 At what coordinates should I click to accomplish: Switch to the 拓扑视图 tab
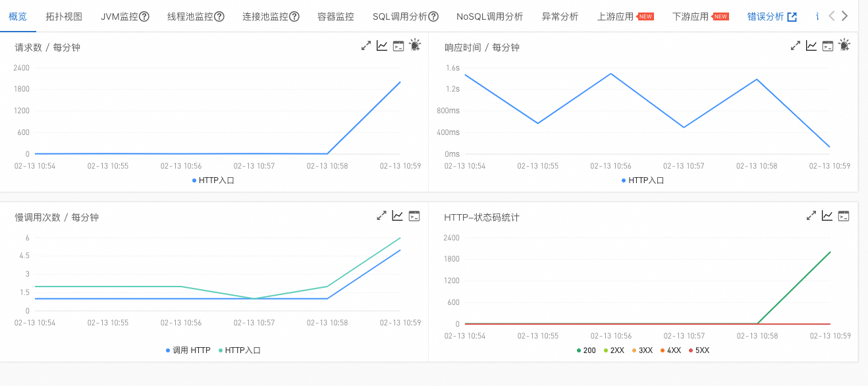pyautogui.click(x=64, y=16)
